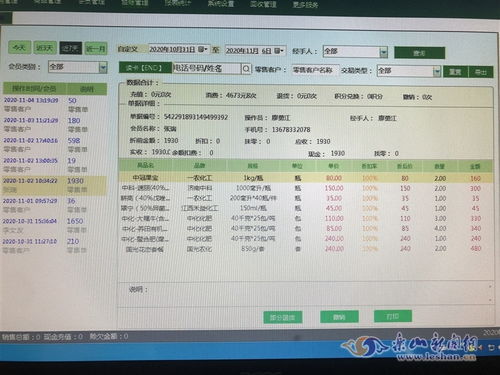Click the 品牌 column header
The height and width of the screenshot is (375, 500).
[199, 166]
